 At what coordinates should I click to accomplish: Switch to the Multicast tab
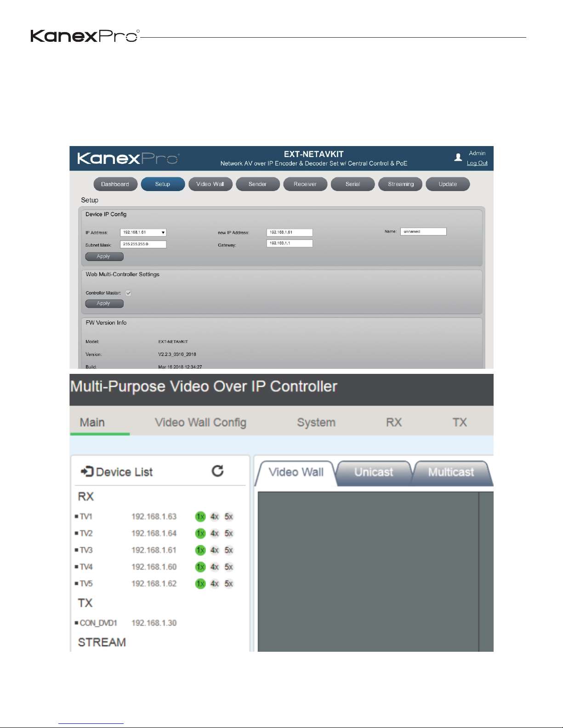(451, 473)
